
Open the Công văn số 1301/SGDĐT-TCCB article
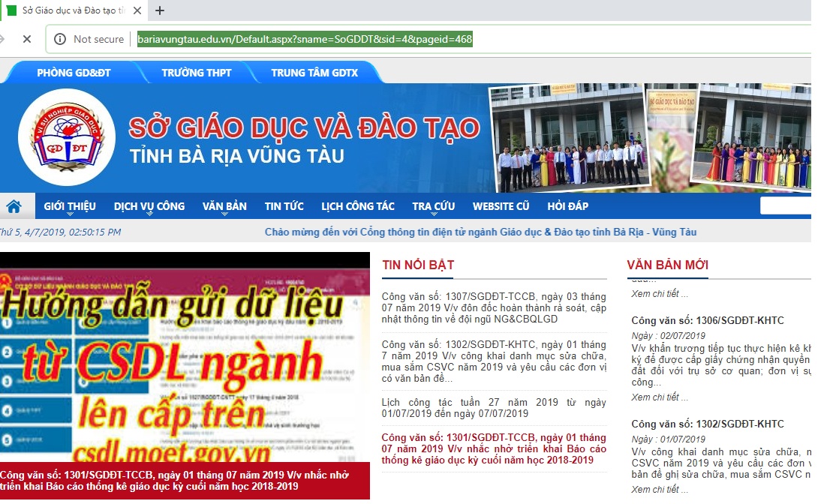492,445
